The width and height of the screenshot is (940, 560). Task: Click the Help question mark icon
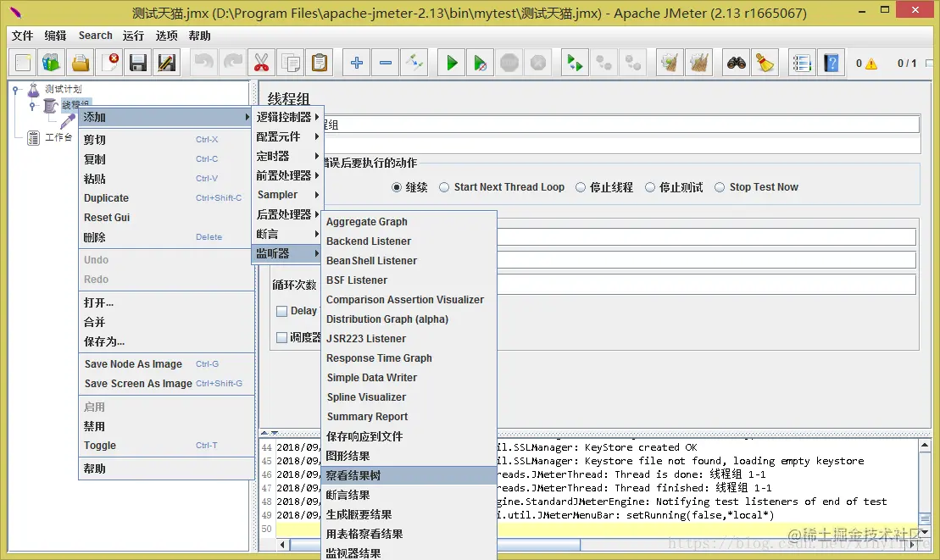(831, 63)
